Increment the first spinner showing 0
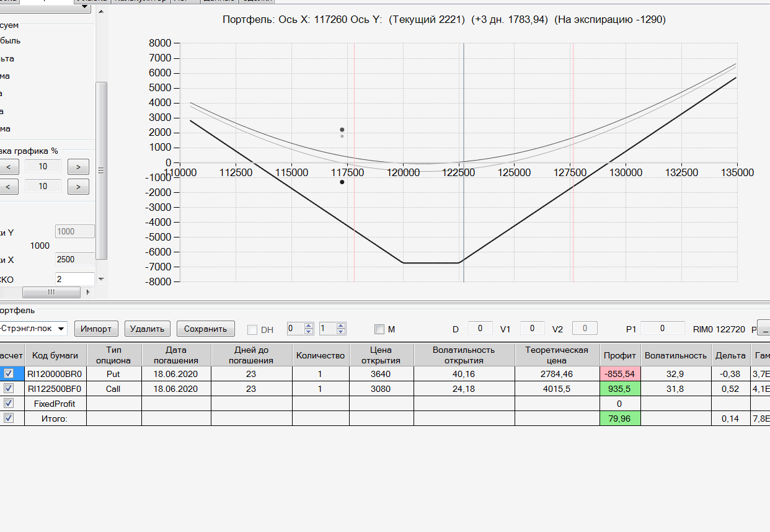This screenshot has height=532, width=770. coord(309,326)
